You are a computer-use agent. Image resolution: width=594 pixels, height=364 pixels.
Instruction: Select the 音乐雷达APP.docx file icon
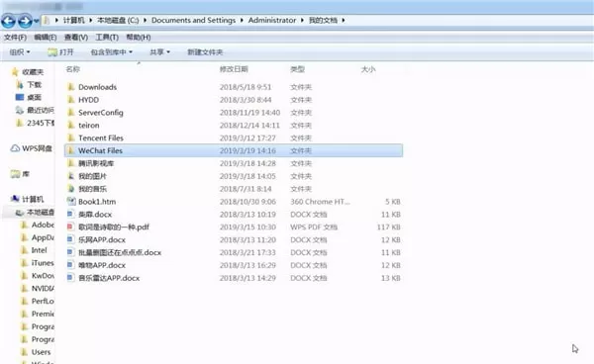coord(70,278)
